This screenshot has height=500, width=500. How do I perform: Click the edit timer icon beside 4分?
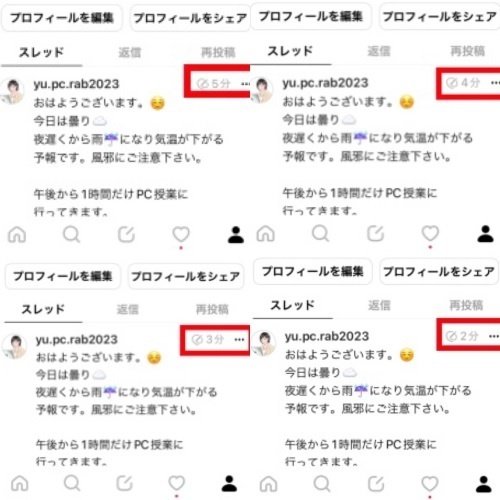tap(452, 83)
